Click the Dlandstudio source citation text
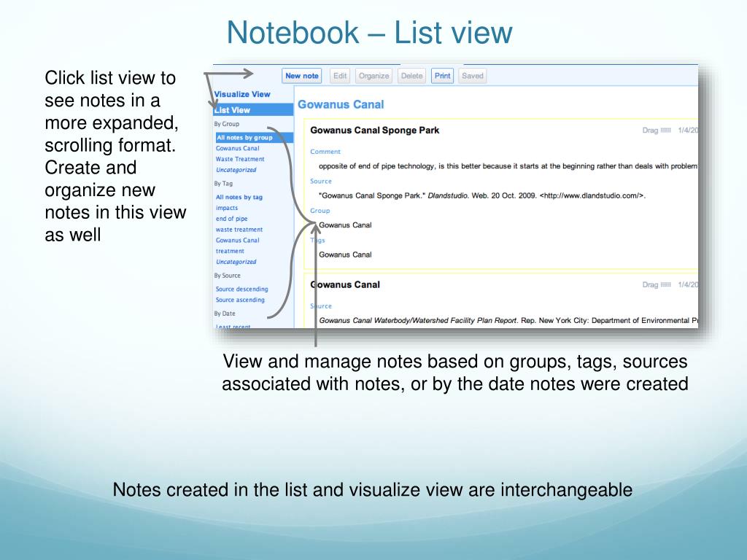Viewport: 747px width, 560px height. tap(482, 195)
